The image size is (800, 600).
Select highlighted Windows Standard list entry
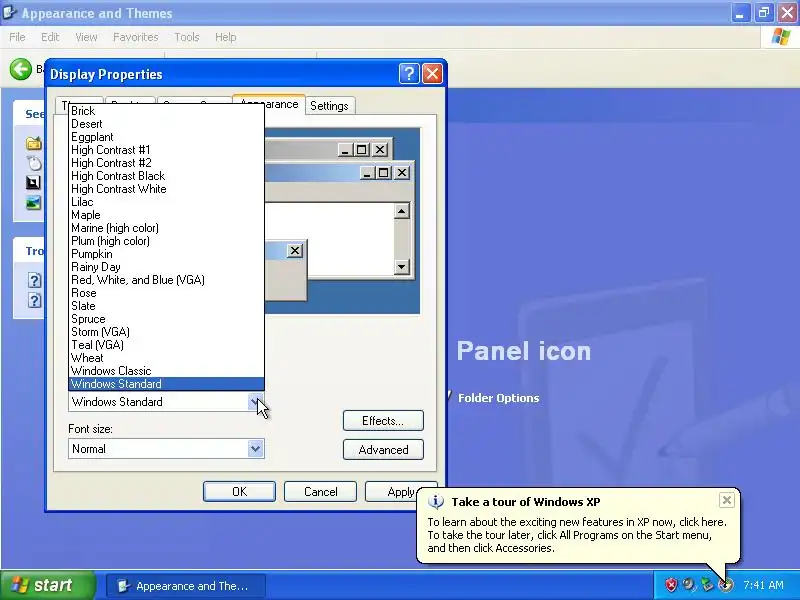(166, 384)
